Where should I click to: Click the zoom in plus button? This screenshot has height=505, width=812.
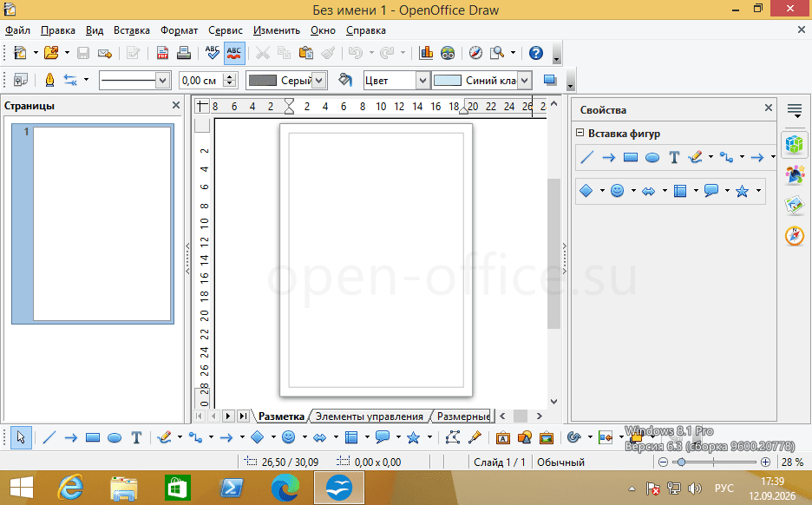765,462
